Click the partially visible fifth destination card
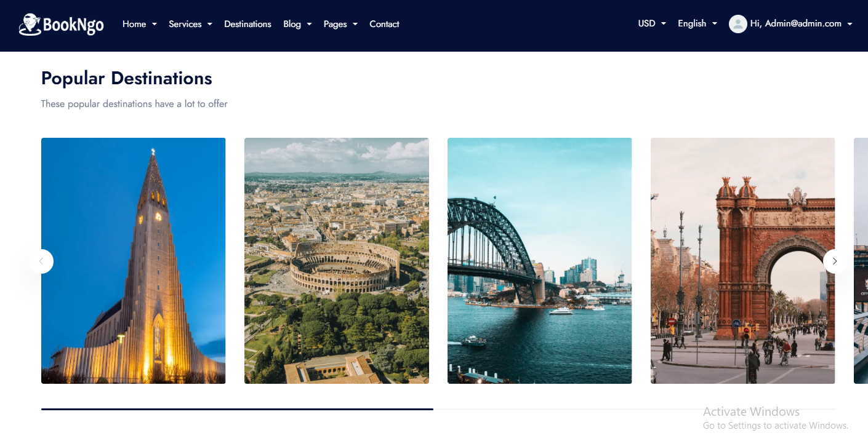 pos(861,261)
